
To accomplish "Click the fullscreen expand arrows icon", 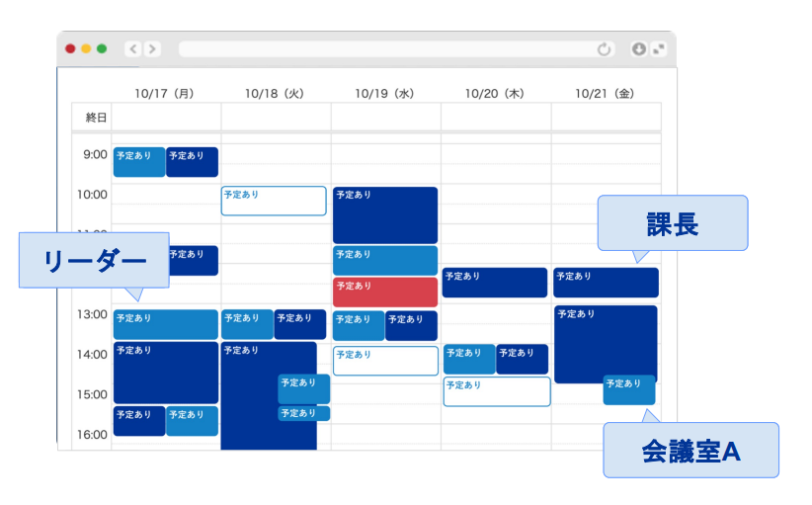I will coord(659,48).
